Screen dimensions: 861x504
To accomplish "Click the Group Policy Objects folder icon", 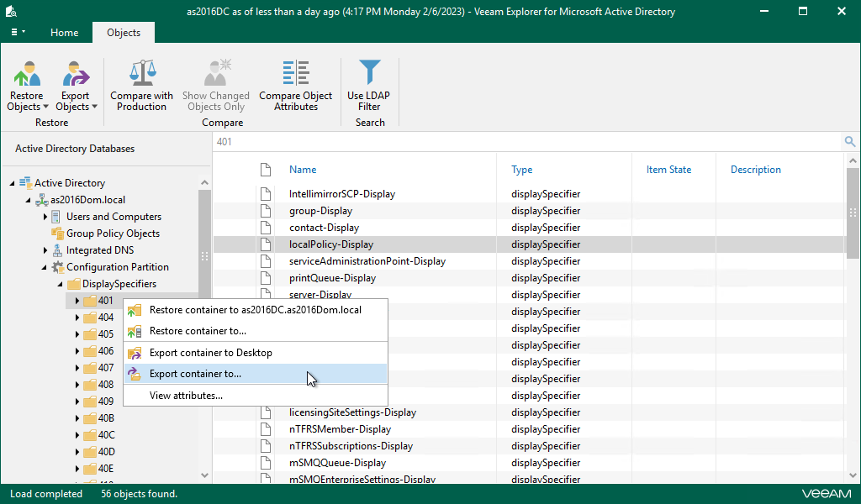I will point(58,234).
